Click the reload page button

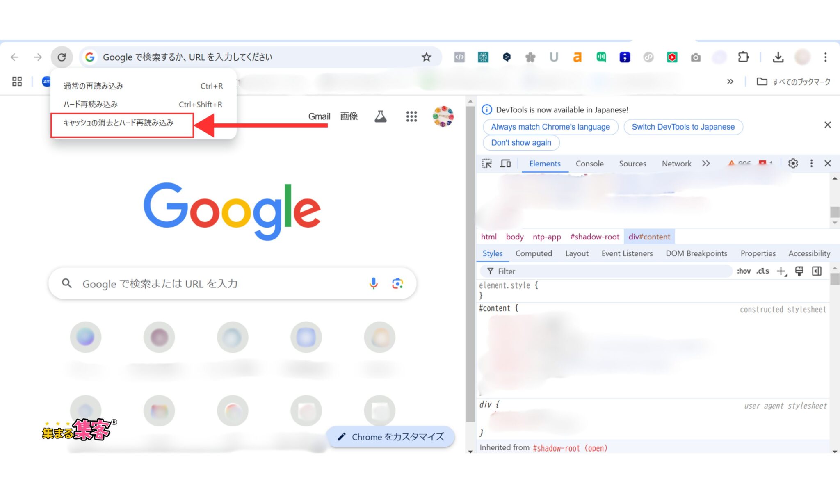pos(62,57)
